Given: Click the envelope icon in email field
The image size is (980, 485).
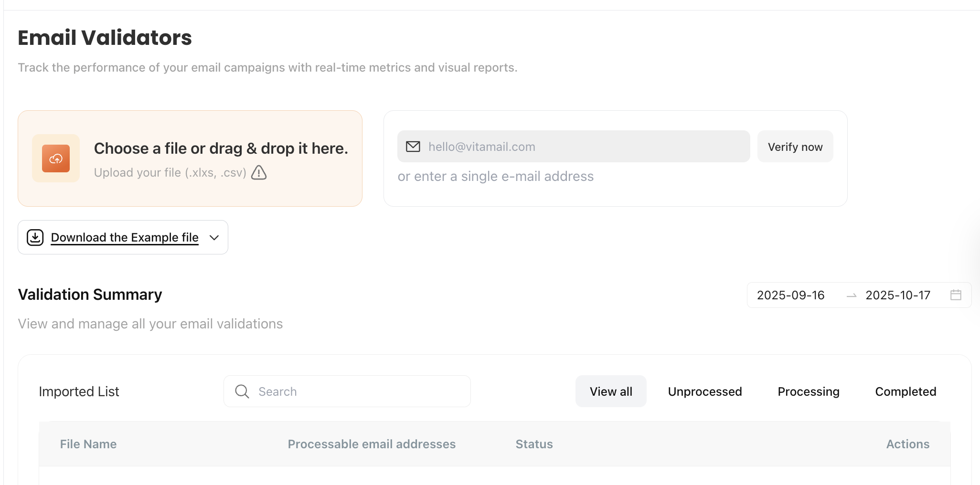Looking at the screenshot, I should [x=412, y=147].
